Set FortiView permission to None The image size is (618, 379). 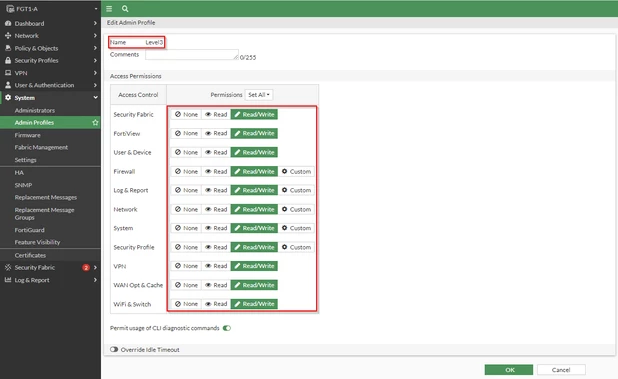pyautogui.click(x=186, y=133)
